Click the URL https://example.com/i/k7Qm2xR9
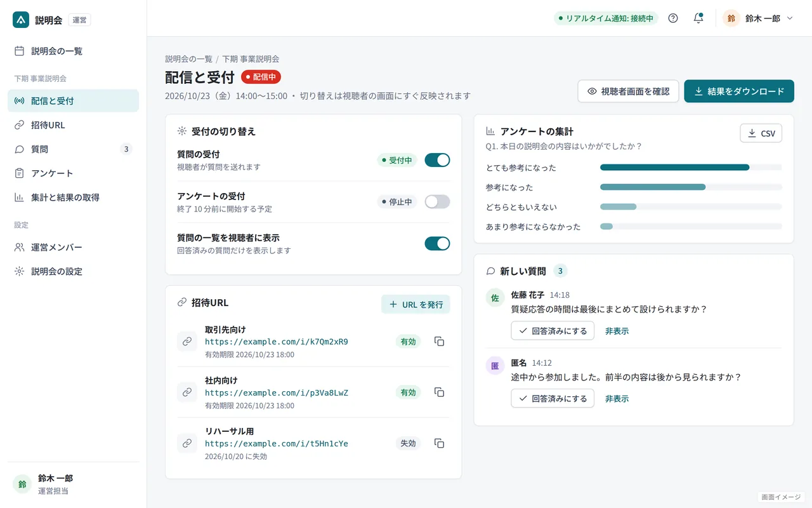Screen dimensions: 812x508 (277, 342)
